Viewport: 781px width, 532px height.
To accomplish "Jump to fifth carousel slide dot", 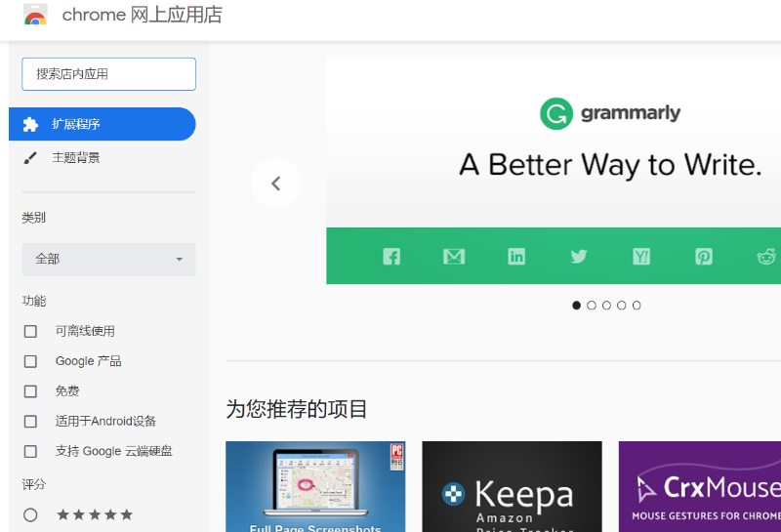I will pyautogui.click(x=637, y=306).
